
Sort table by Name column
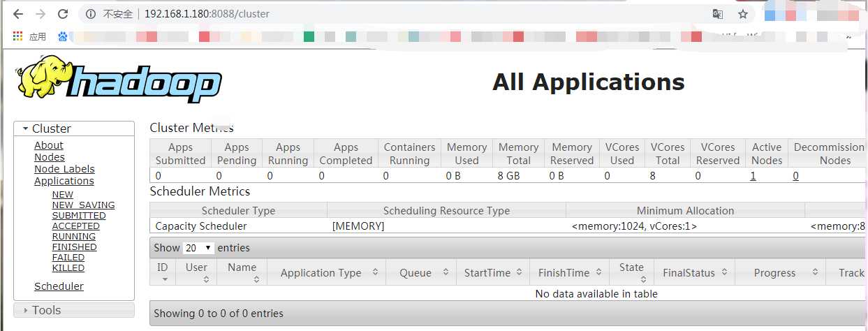pos(242,272)
